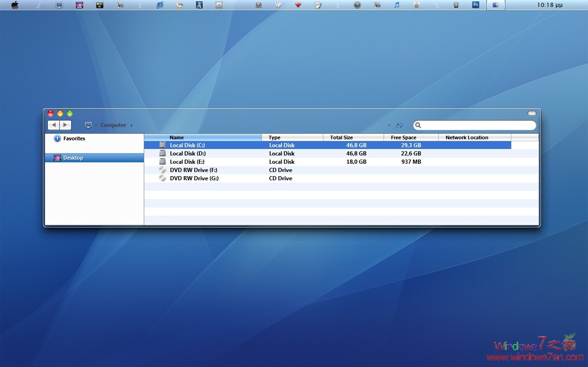Open the Photoshop icon in the menu bar
Viewport: 588px width, 367px height.
coord(476,5)
